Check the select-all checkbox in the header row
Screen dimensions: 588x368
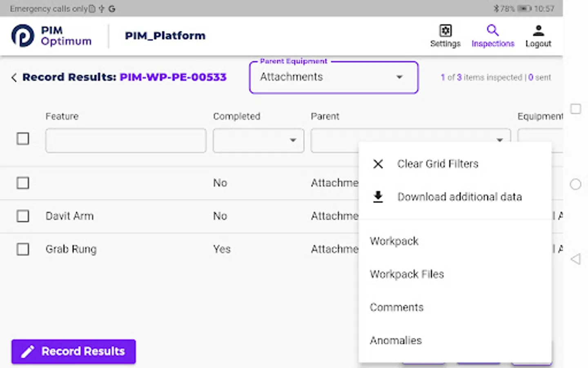tap(23, 139)
